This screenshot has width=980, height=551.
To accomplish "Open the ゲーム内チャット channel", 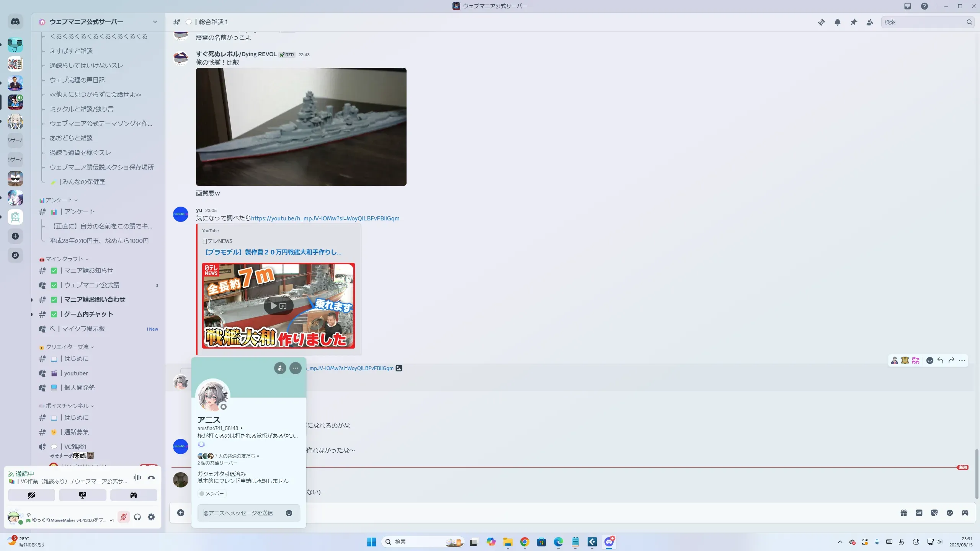I will [x=88, y=314].
